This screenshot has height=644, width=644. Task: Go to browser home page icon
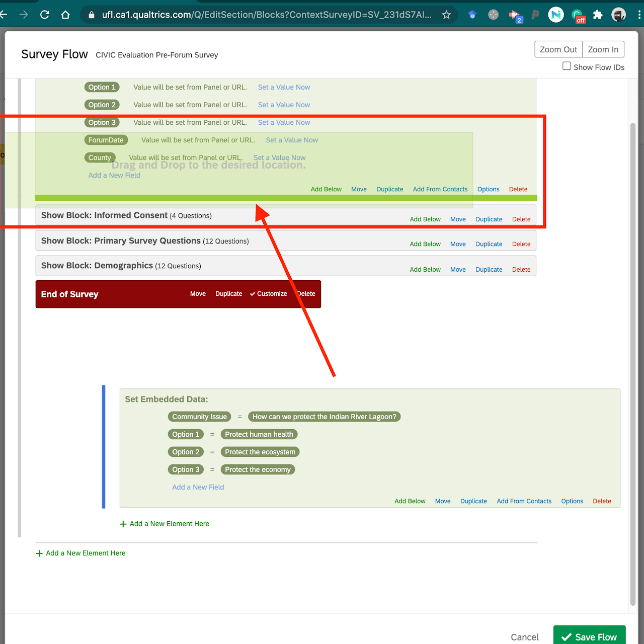point(65,15)
